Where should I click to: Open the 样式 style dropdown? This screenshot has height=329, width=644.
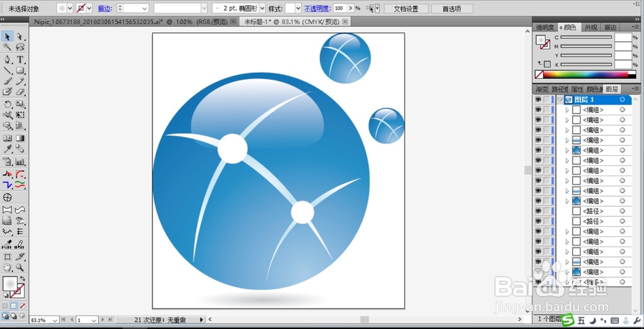click(298, 8)
